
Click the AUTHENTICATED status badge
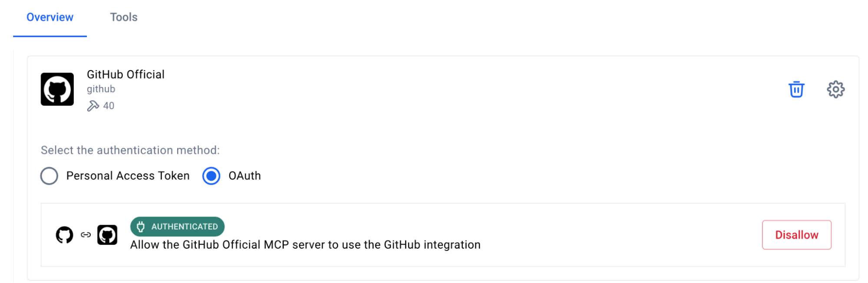(177, 226)
